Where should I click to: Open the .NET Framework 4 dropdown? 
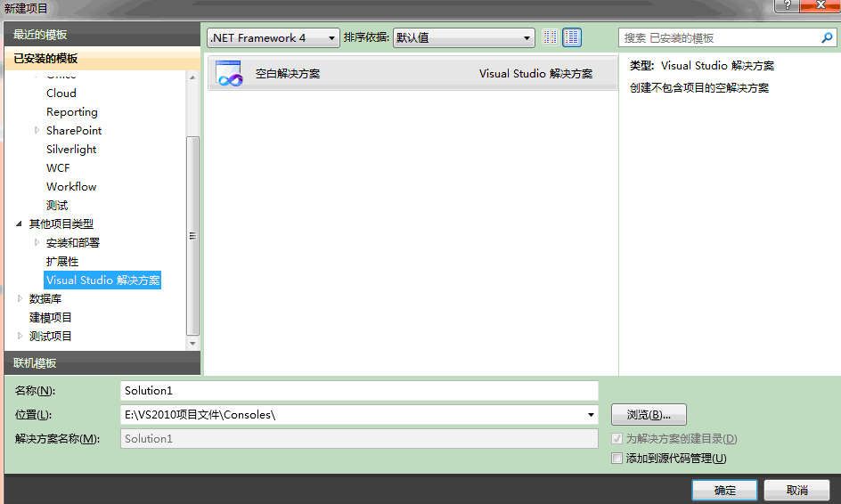tap(273, 37)
